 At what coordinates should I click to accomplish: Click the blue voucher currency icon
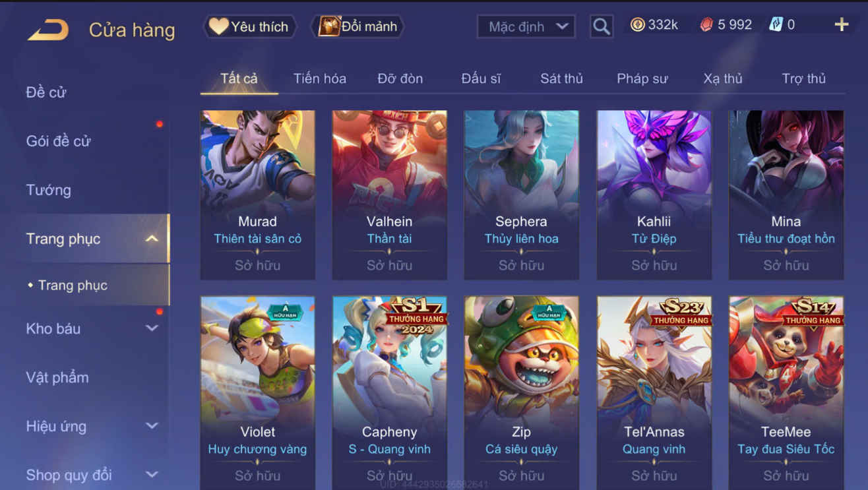776,25
